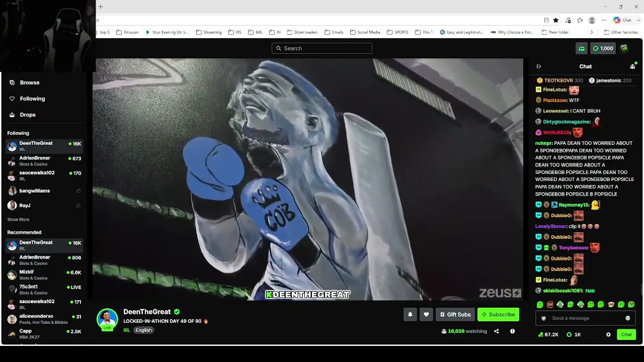Image resolution: width=644 pixels, height=362 pixels.
Task: Open a new browser tab
Action: 101,7
